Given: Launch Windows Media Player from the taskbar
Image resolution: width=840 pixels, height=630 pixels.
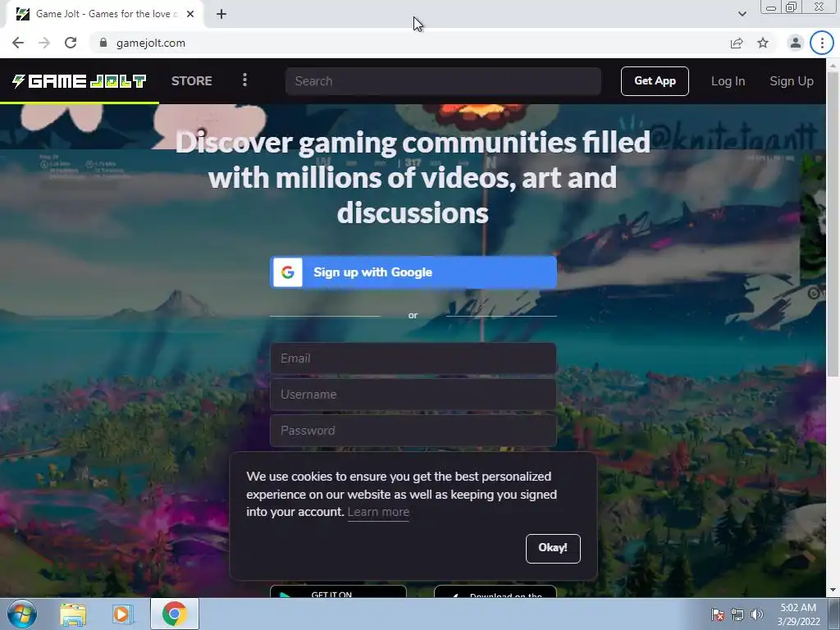Looking at the screenshot, I should pos(122,614).
